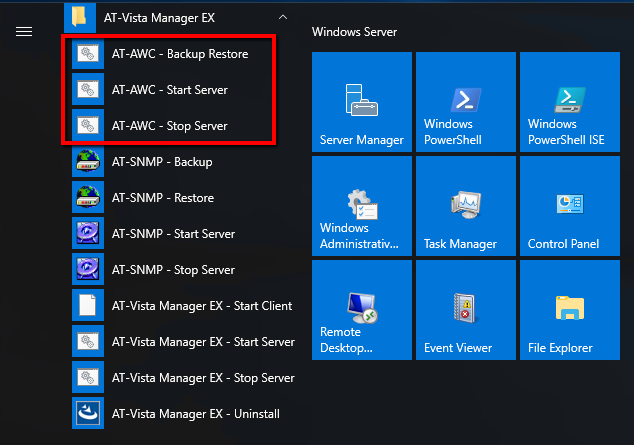Launch the Windows PowerShell tile
Screen dimensions: 634x445
click(x=465, y=103)
